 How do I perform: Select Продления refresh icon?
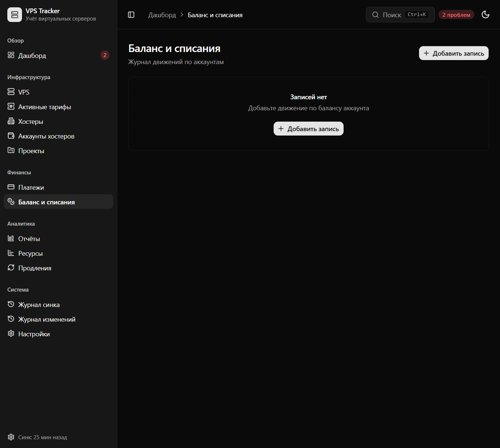pyautogui.click(x=11, y=268)
